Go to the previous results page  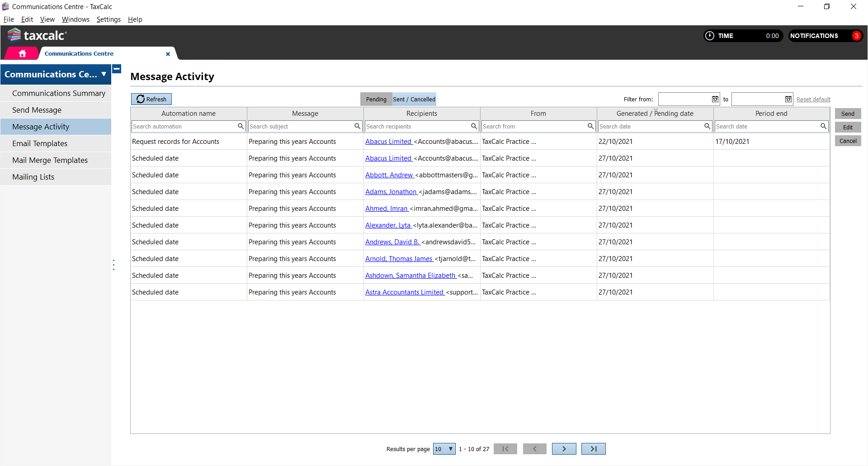pyautogui.click(x=534, y=449)
